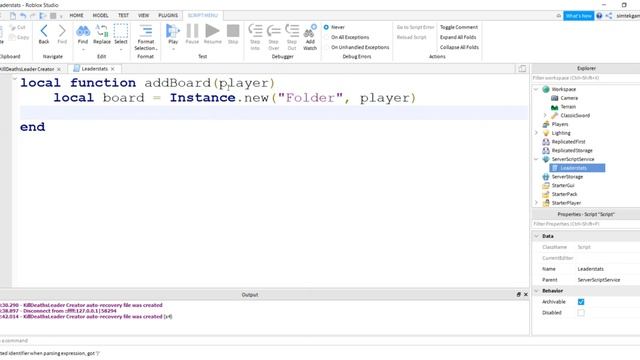Collapse the Behavior properties section
This screenshot has width=640, height=360.
point(536,291)
